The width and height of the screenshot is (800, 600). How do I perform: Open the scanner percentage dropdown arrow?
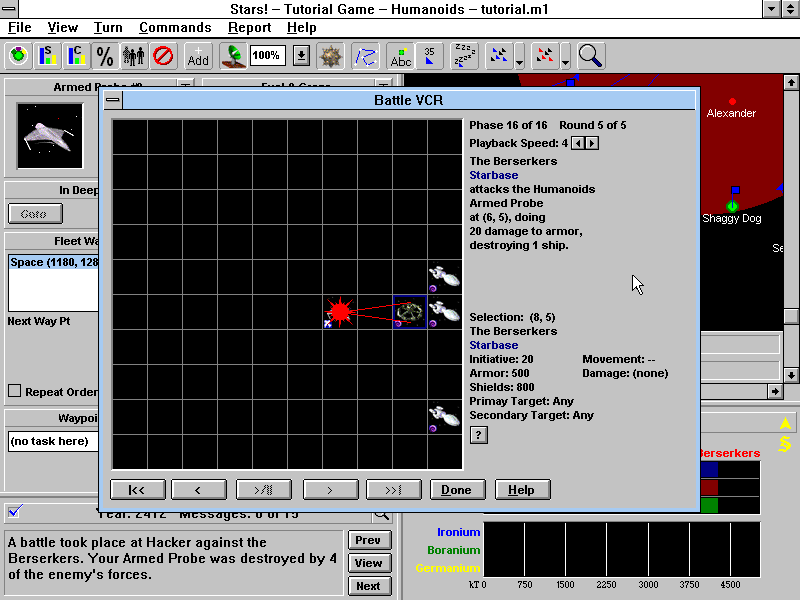(x=301, y=56)
